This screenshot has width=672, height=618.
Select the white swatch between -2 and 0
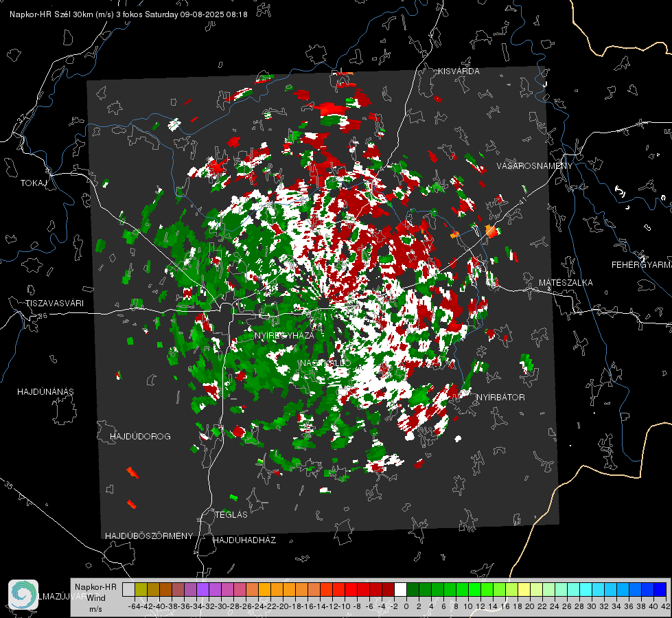click(x=400, y=589)
